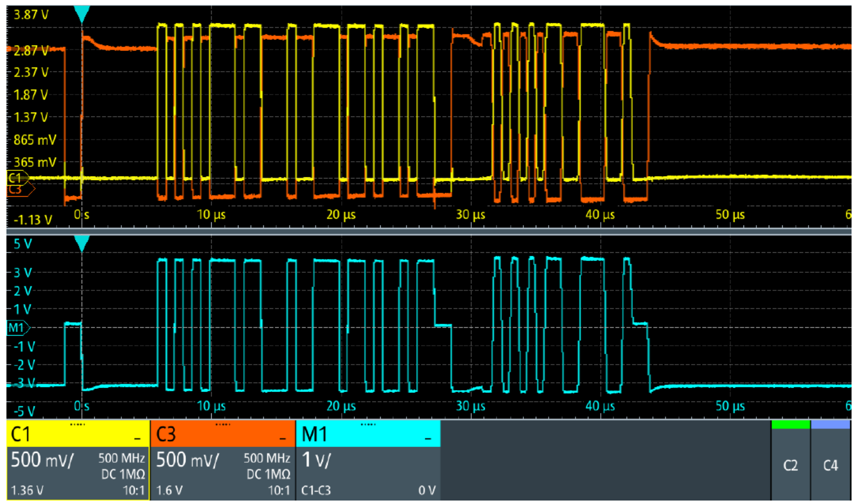
Task: Grab the dotted handle on C1 box
Action: 77,425
